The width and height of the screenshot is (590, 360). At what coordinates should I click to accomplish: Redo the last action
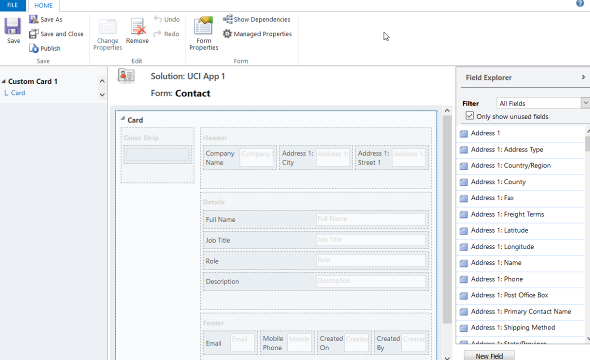166,34
